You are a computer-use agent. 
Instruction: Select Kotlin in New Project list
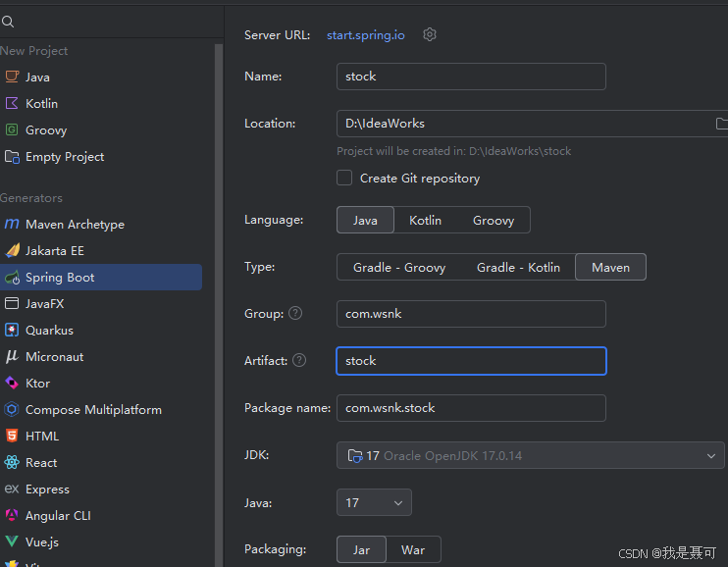point(101,103)
